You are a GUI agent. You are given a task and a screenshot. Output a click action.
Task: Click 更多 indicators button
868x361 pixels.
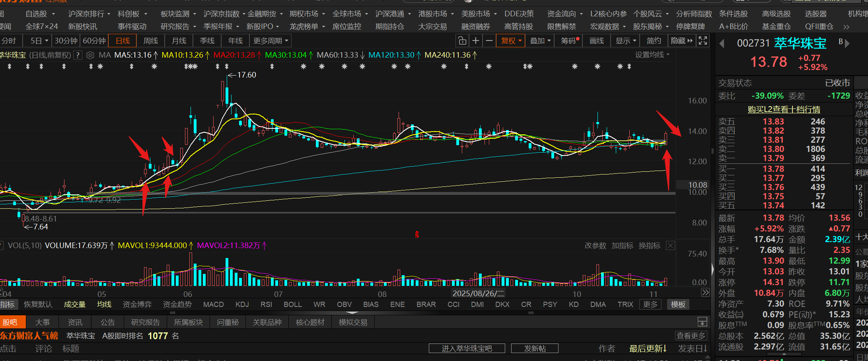pyautogui.click(x=650, y=305)
